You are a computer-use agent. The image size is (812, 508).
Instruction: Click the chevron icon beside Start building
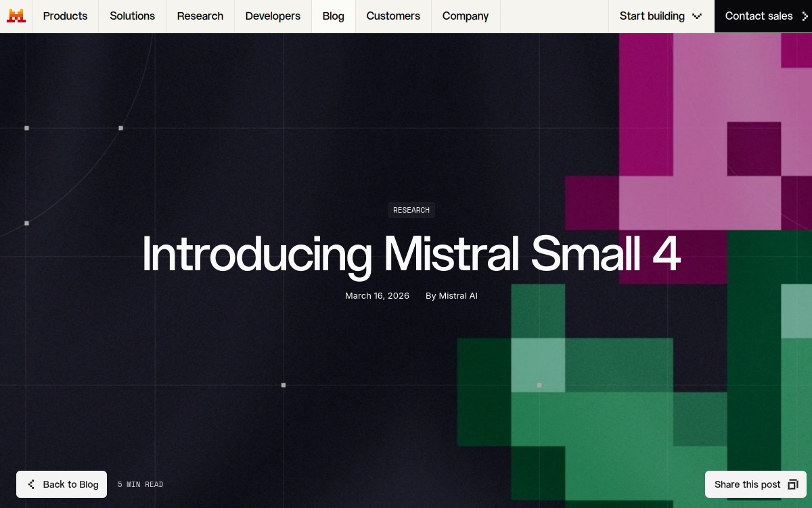click(697, 16)
